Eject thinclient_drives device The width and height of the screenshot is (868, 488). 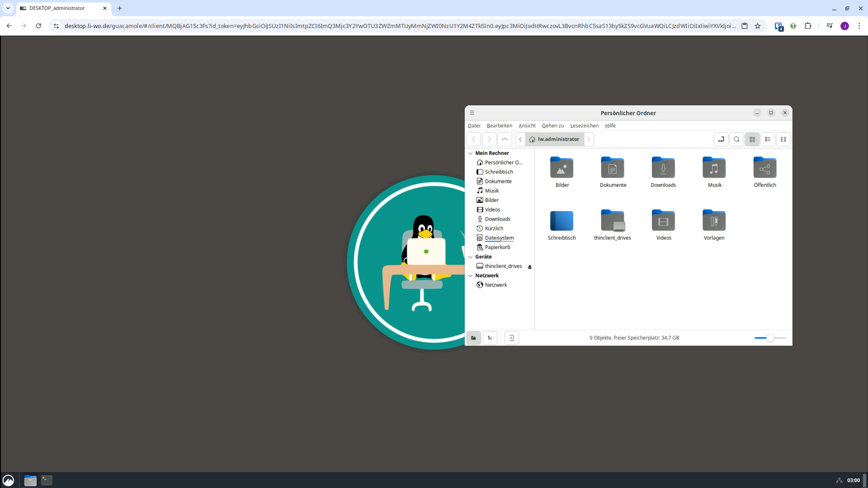coord(530,267)
